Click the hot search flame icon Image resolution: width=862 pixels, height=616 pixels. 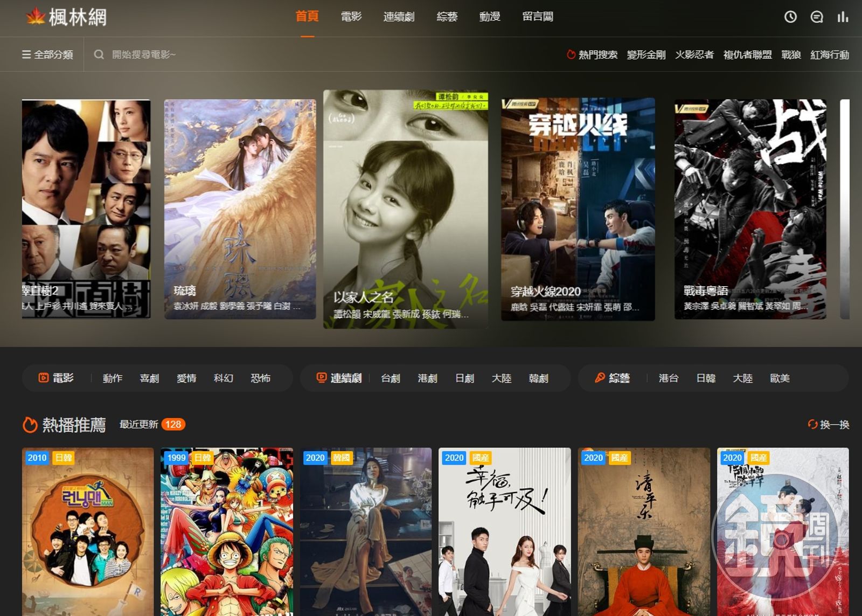[x=571, y=54]
